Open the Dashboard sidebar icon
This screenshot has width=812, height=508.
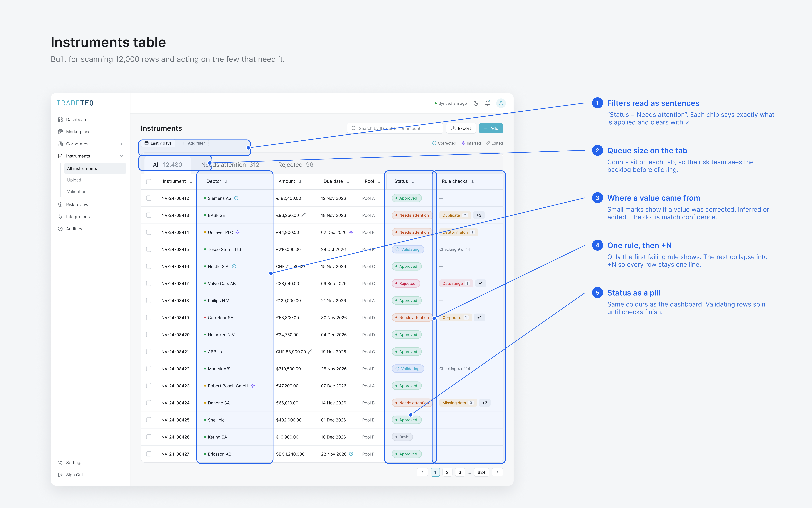pyautogui.click(x=60, y=120)
